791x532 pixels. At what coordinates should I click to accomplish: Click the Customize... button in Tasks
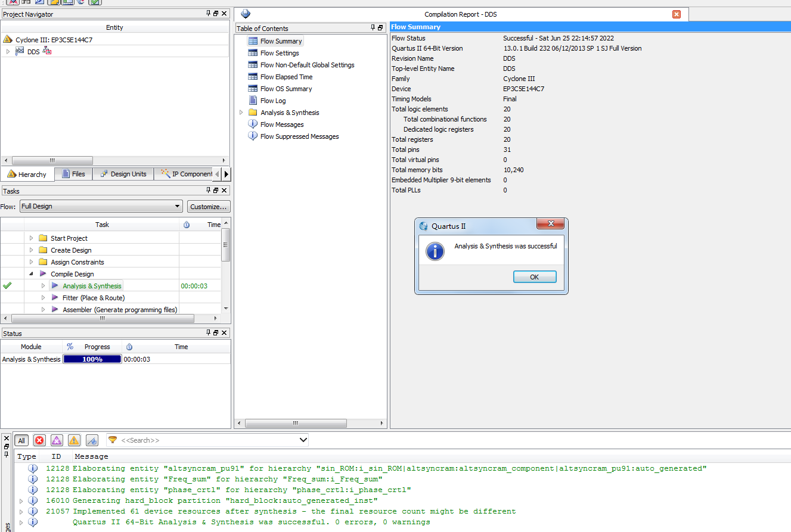[x=209, y=206]
